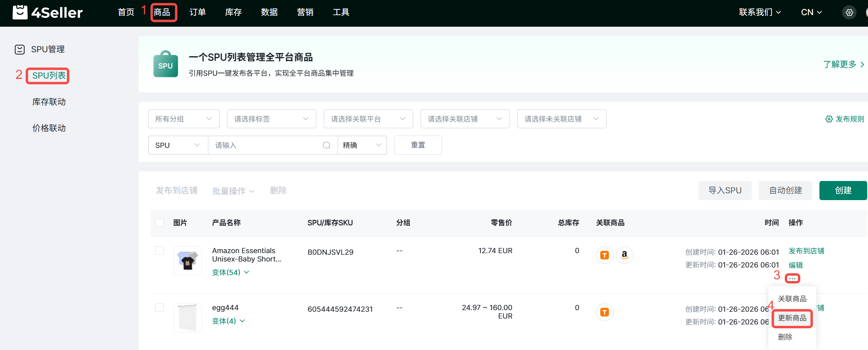
Task: Click the Temu icon in egg444 row
Action: click(604, 312)
